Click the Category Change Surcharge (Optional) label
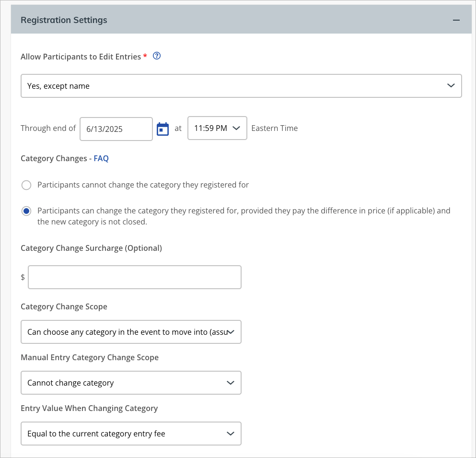Screen dimensions: 476x458 click(x=92, y=248)
